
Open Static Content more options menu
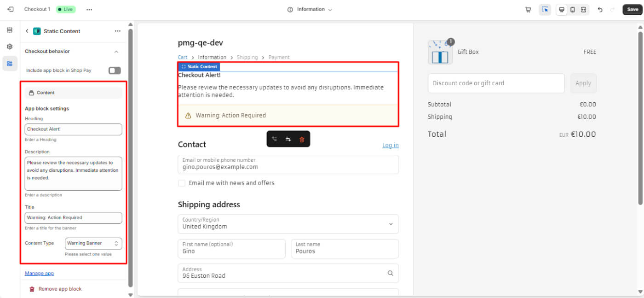[x=117, y=31]
